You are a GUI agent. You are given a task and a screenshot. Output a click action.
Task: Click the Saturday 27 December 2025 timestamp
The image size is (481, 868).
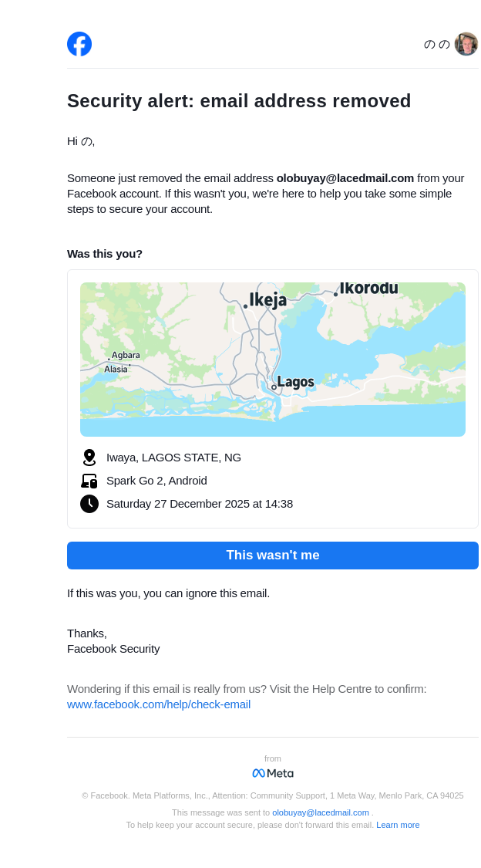(x=200, y=504)
